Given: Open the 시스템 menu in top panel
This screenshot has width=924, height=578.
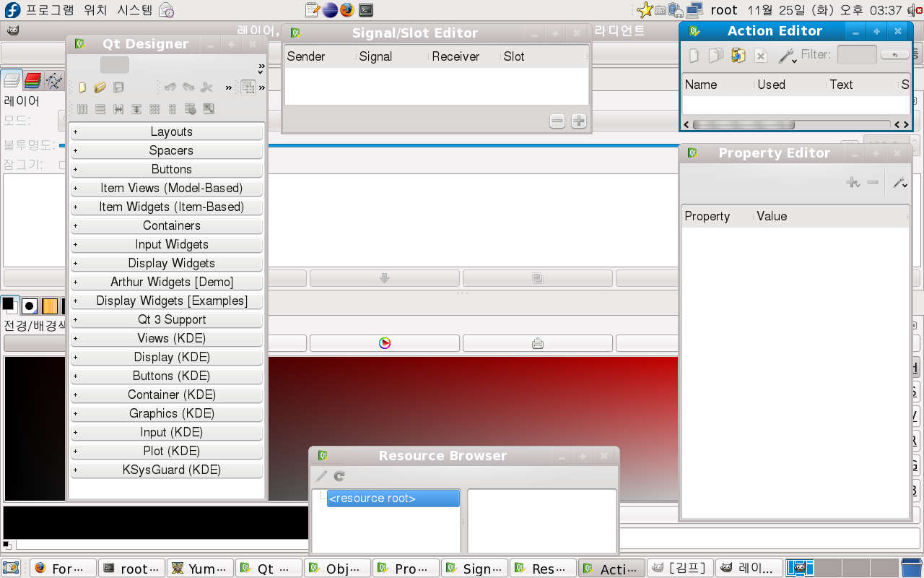Looking at the screenshot, I should click(x=135, y=10).
